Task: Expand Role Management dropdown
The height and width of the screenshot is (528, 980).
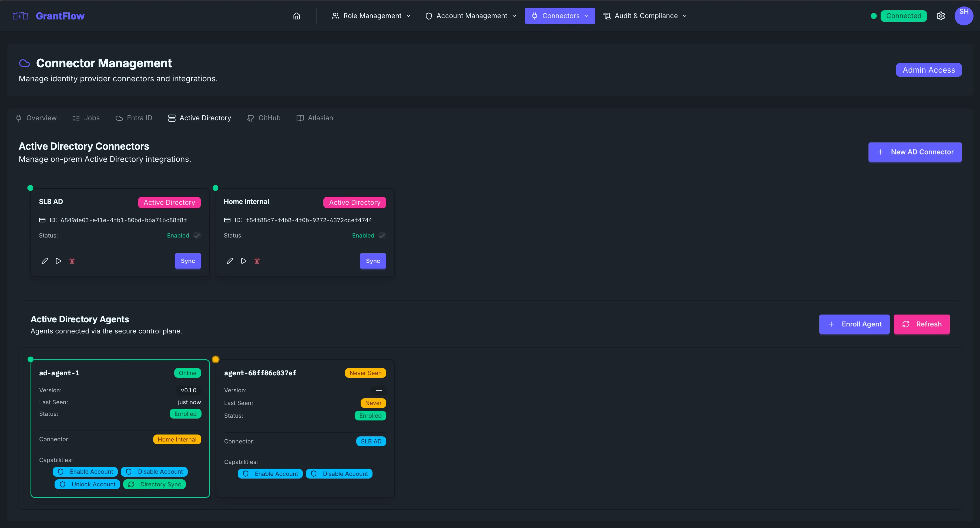Action: [371, 16]
